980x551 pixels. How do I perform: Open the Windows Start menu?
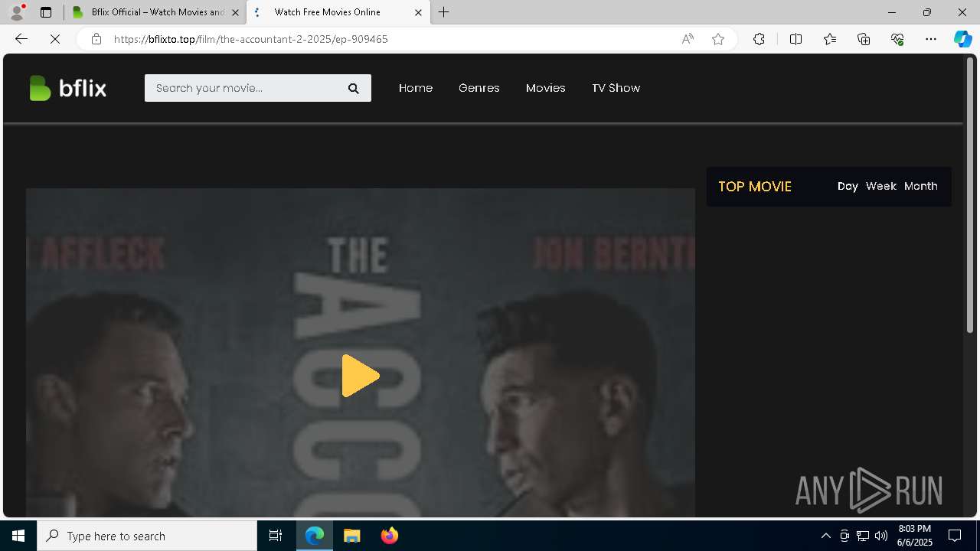point(18,536)
